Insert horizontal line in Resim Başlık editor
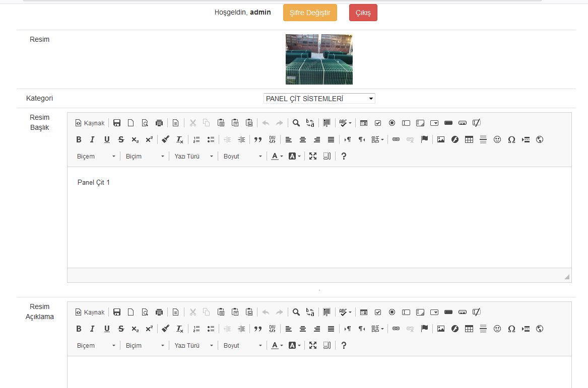This screenshot has height=388, width=588. 483,139
